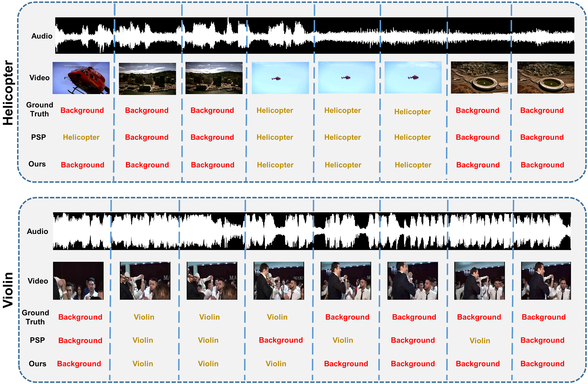Click the close-up red helicopter video frame

pos(81,78)
